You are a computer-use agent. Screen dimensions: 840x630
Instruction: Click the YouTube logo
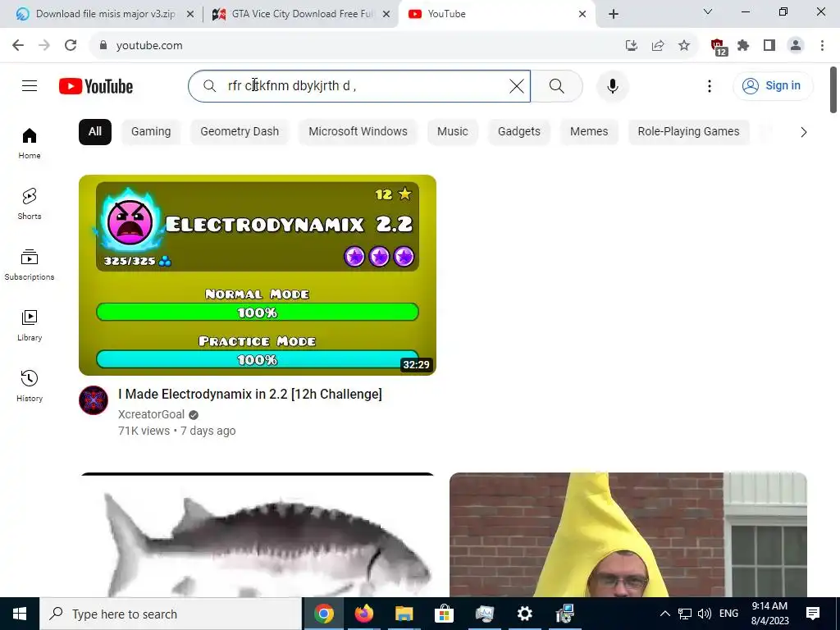tap(96, 86)
